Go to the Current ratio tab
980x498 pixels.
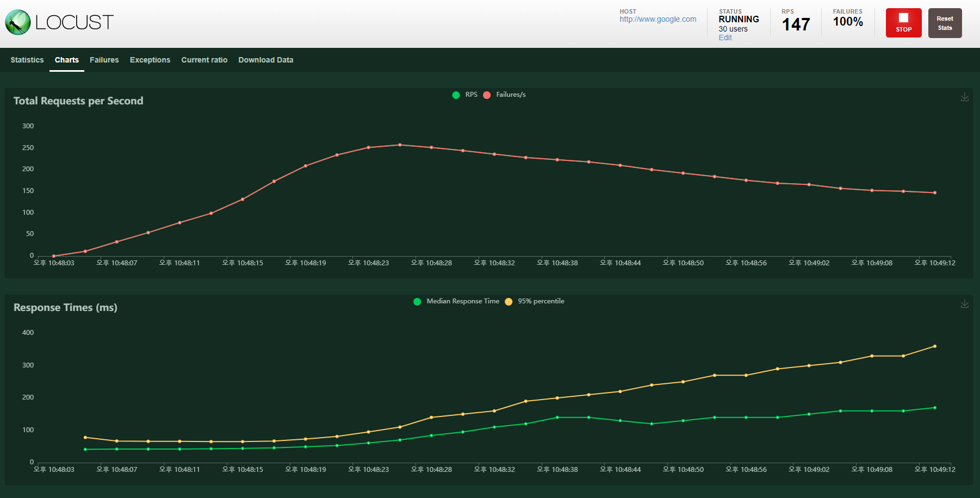pos(204,60)
